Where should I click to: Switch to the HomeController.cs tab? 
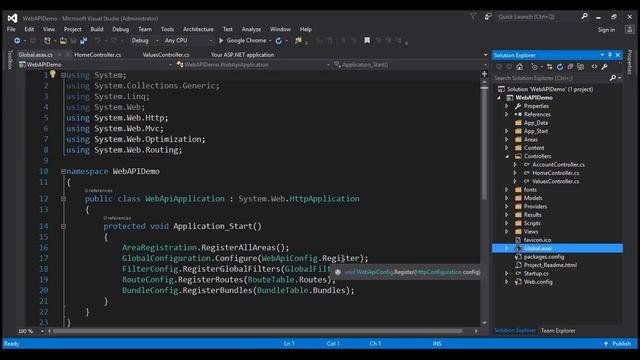[x=98, y=55]
